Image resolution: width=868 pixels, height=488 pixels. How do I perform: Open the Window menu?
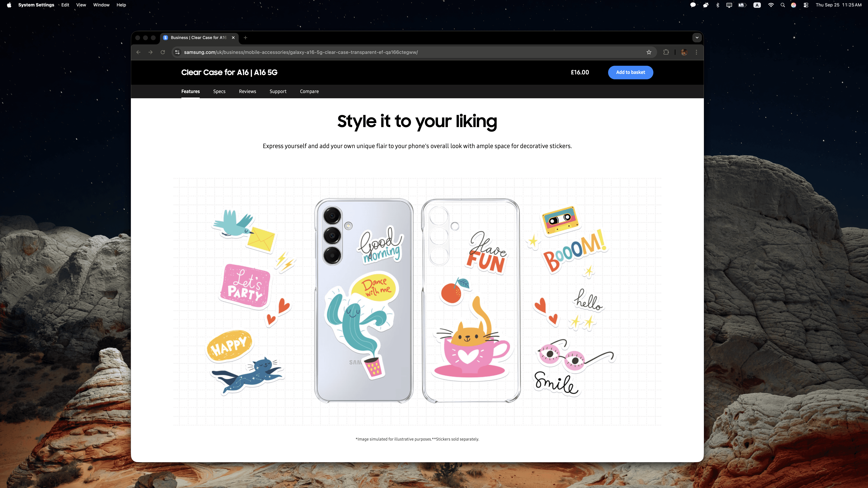point(101,5)
